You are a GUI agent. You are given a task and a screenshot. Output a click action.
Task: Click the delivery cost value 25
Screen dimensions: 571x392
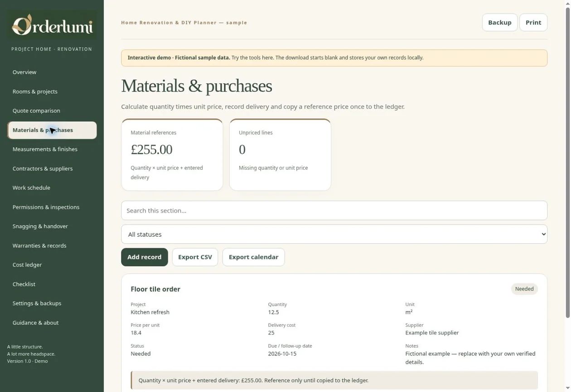point(271,333)
